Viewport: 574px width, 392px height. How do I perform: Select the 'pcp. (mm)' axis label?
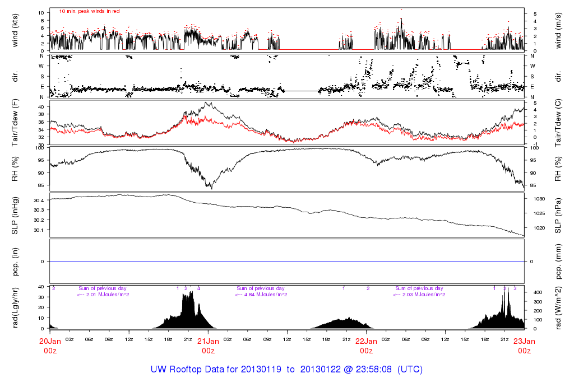pyautogui.click(x=559, y=262)
